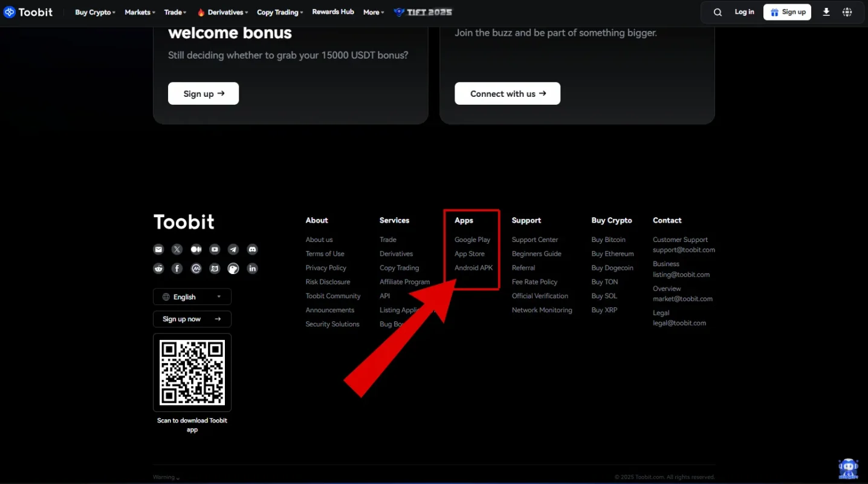Click Trade under Services
This screenshot has width=868, height=484.
point(388,240)
